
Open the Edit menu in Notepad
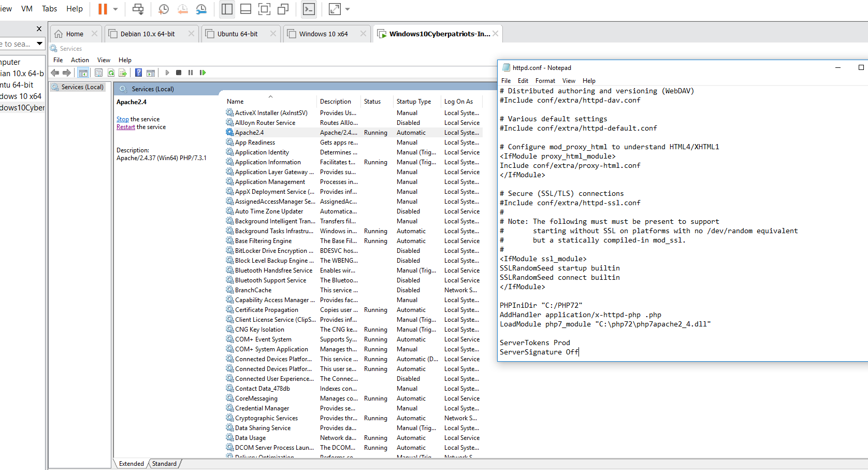523,81
